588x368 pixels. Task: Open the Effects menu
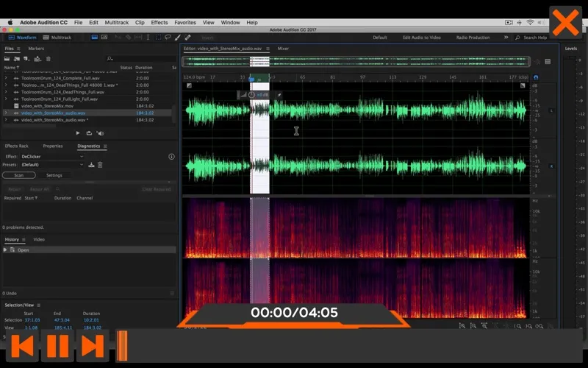(159, 23)
